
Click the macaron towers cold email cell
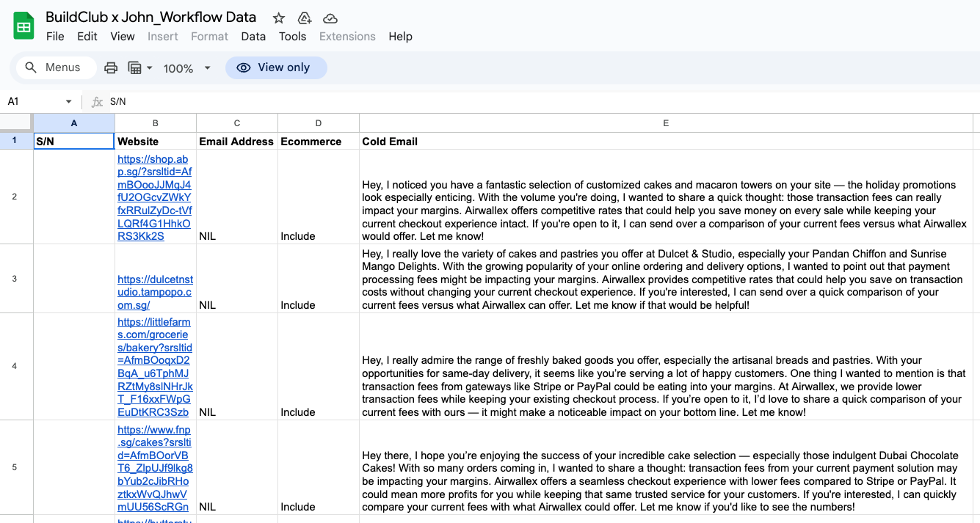coord(666,197)
